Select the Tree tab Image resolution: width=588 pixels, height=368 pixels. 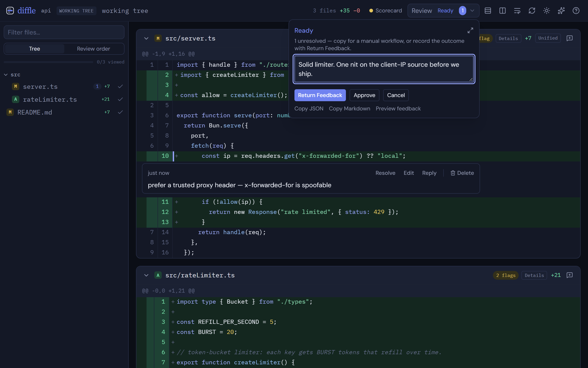[34, 49]
